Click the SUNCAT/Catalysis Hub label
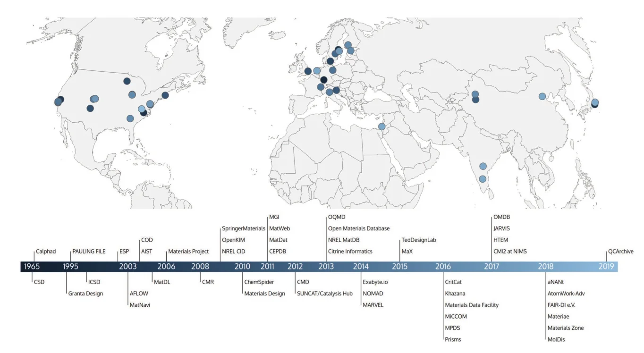Viewport: 644px width, 353px height. 325,294
